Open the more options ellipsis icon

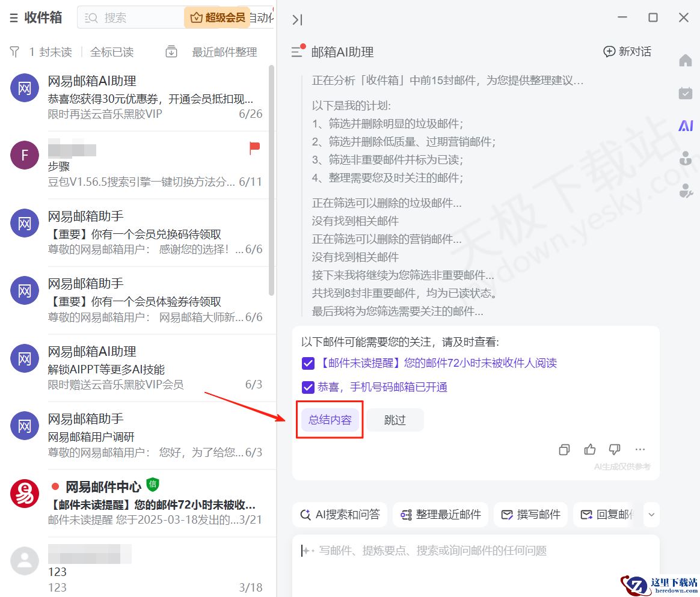pos(640,449)
